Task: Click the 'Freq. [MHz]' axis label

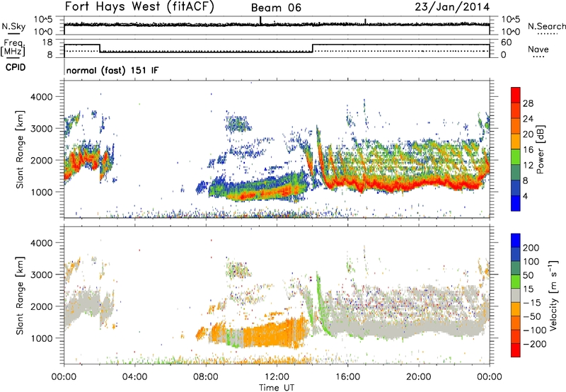Action: tap(13, 47)
